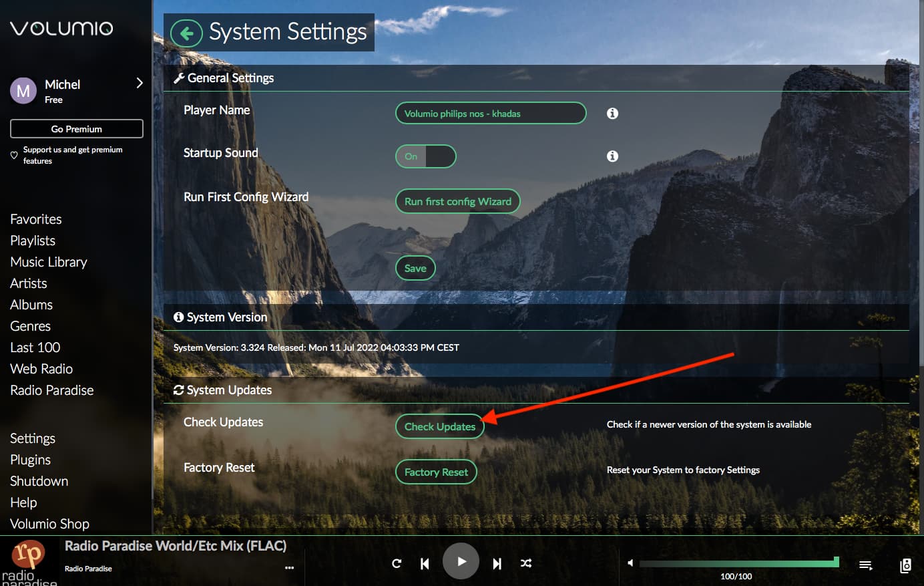Go to Plugins in the sidebar
The width and height of the screenshot is (924, 586).
[31, 460]
